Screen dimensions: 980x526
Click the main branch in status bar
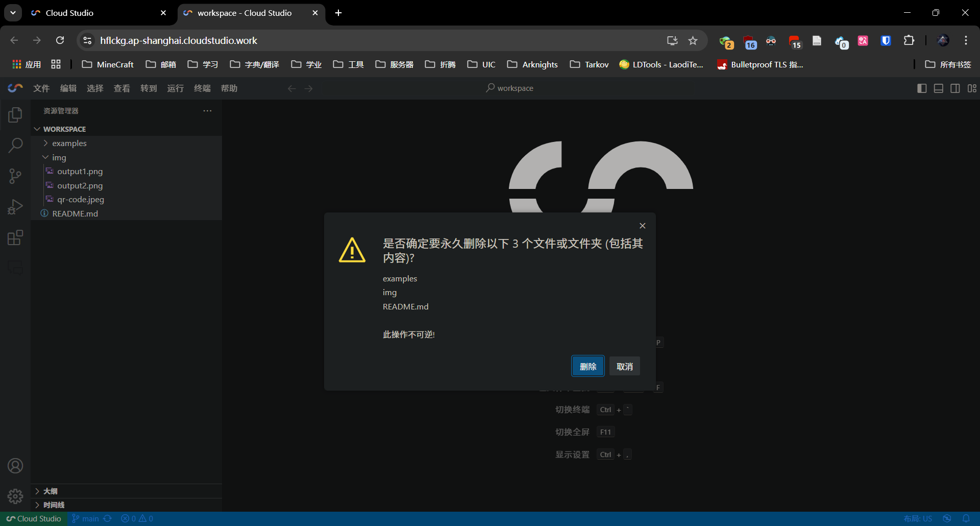(85, 518)
